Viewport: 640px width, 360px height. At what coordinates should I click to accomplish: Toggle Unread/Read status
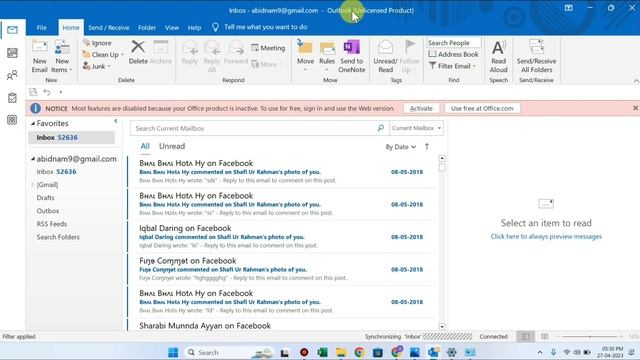tap(385, 56)
